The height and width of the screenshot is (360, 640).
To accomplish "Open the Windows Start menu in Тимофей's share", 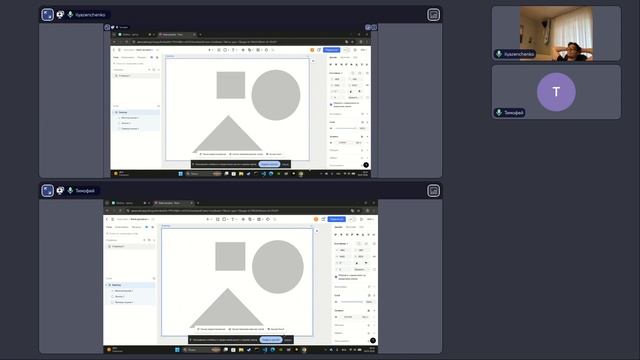I will (177, 350).
